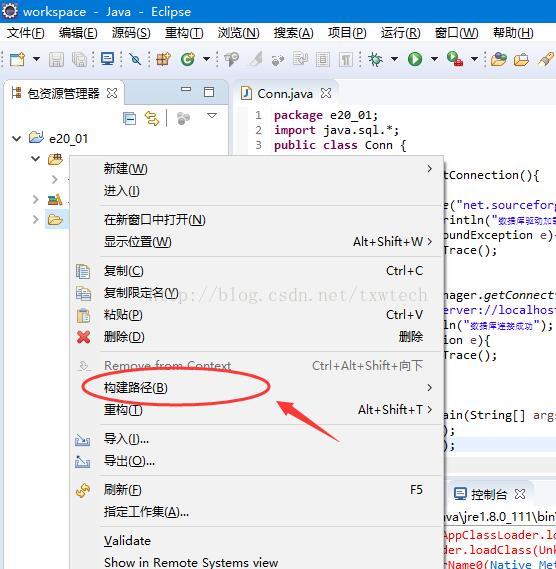Collapse the e20_01 project node
Screen dimensions: 556x569
(x=16, y=138)
